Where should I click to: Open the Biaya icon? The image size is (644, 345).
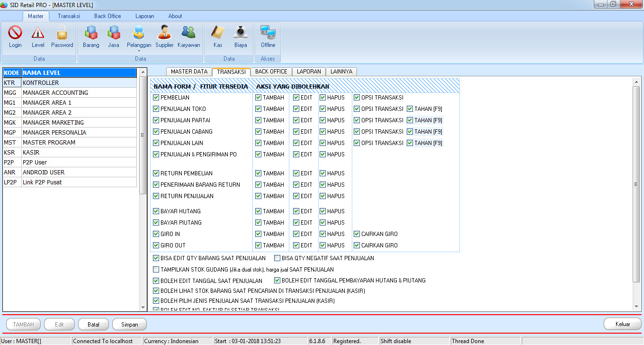(x=241, y=37)
